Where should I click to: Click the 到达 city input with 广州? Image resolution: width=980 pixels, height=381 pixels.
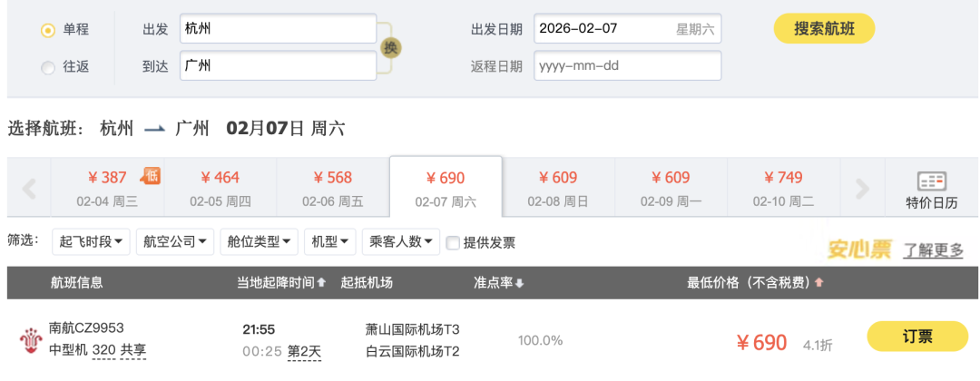tap(279, 65)
